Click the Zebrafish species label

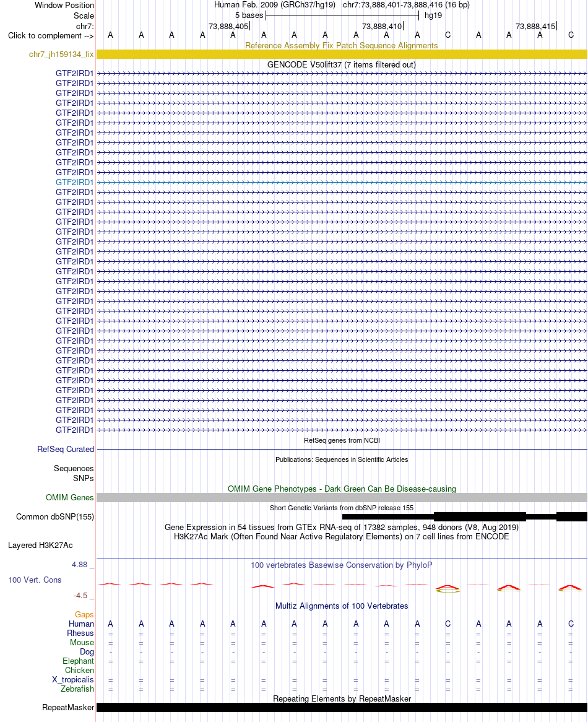click(77, 689)
